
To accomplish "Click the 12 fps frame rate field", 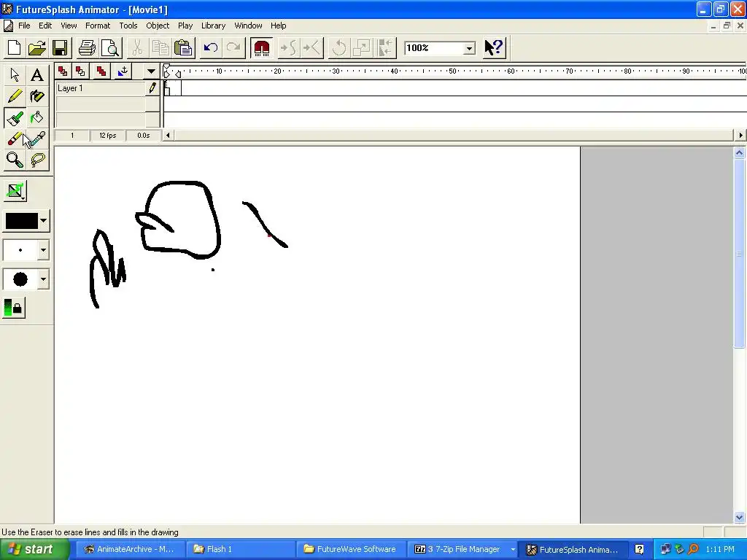I will pos(108,135).
